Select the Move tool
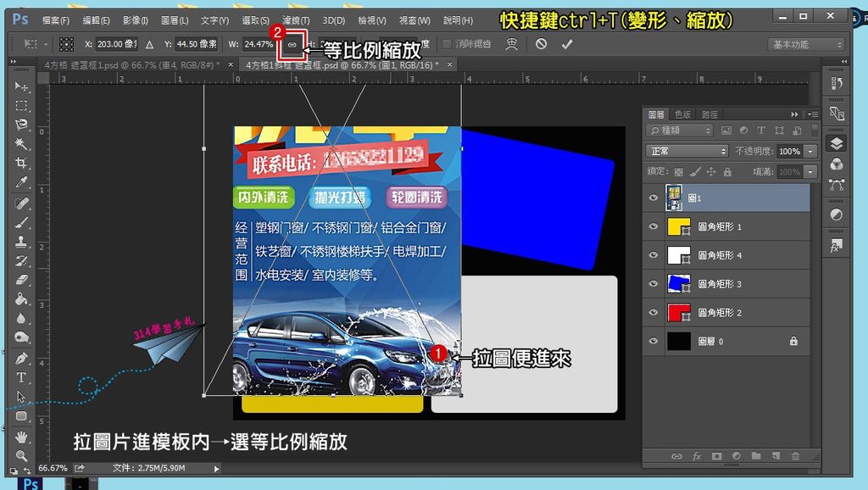 21,86
